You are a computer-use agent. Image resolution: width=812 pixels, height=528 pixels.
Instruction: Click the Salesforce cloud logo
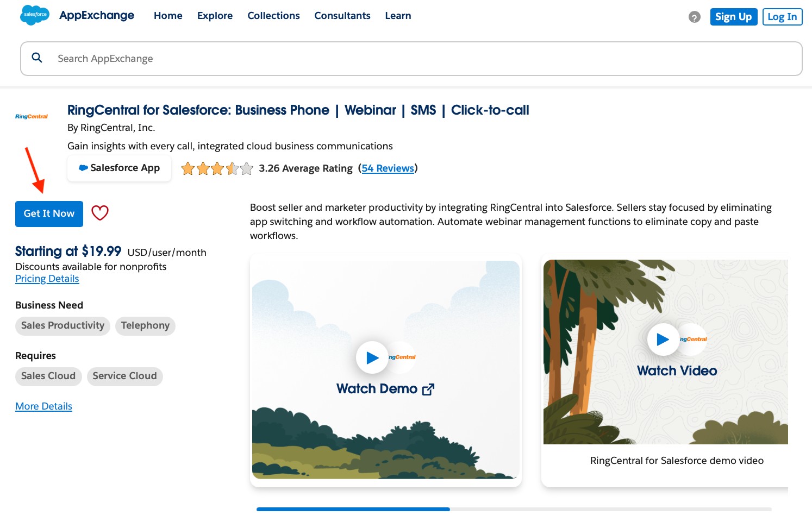34,15
